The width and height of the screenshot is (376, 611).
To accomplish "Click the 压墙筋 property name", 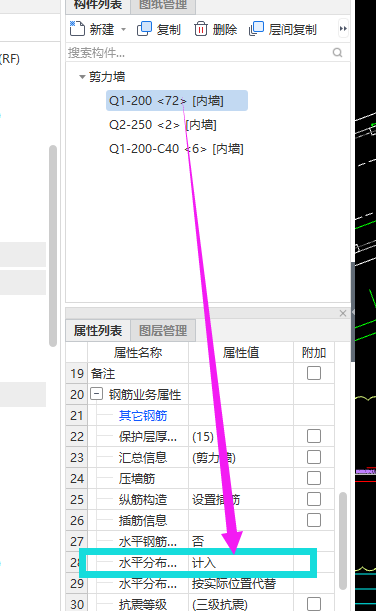I will [x=137, y=479].
